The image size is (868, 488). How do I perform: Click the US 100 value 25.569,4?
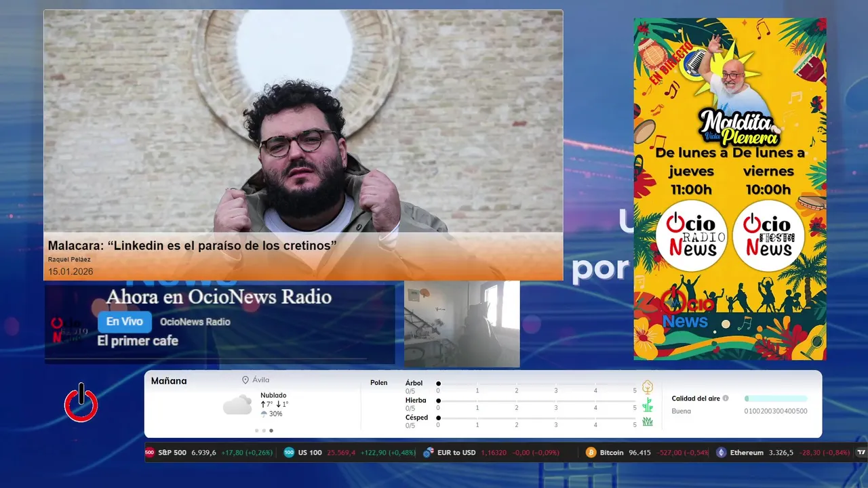[341, 453]
